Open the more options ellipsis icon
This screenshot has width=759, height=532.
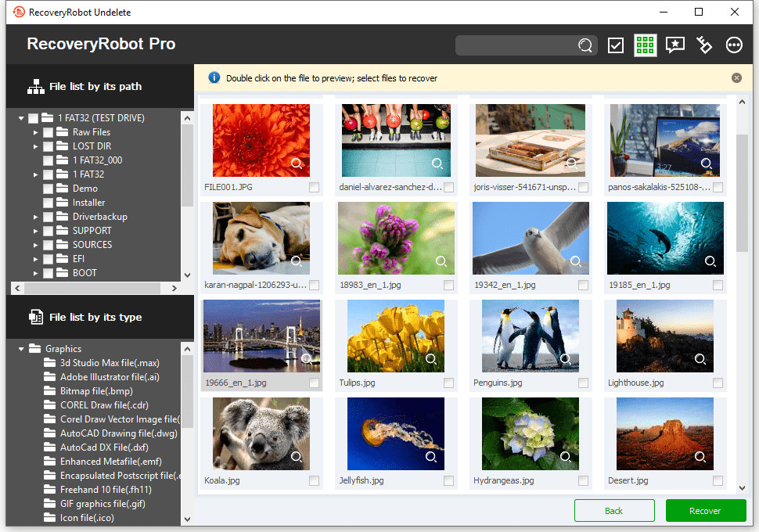tap(734, 45)
